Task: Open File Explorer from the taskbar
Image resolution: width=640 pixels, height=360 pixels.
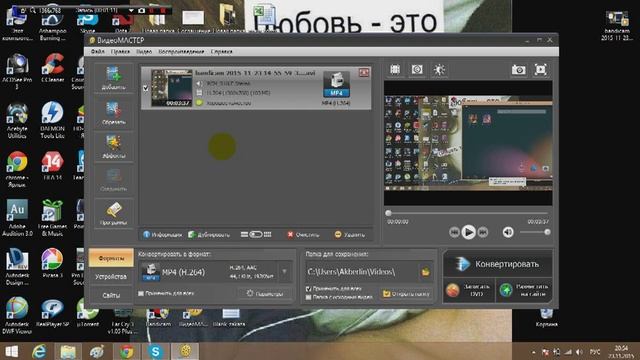Action: click(x=68, y=351)
